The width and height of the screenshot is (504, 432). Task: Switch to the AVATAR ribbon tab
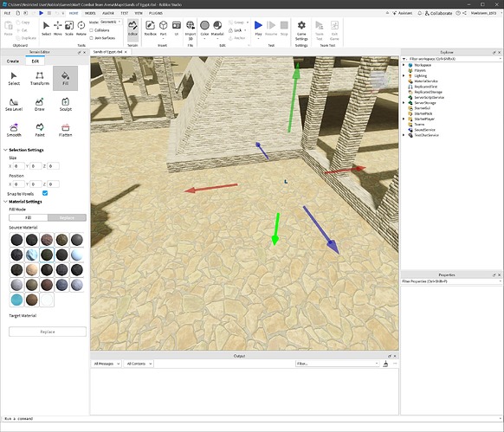(108, 13)
